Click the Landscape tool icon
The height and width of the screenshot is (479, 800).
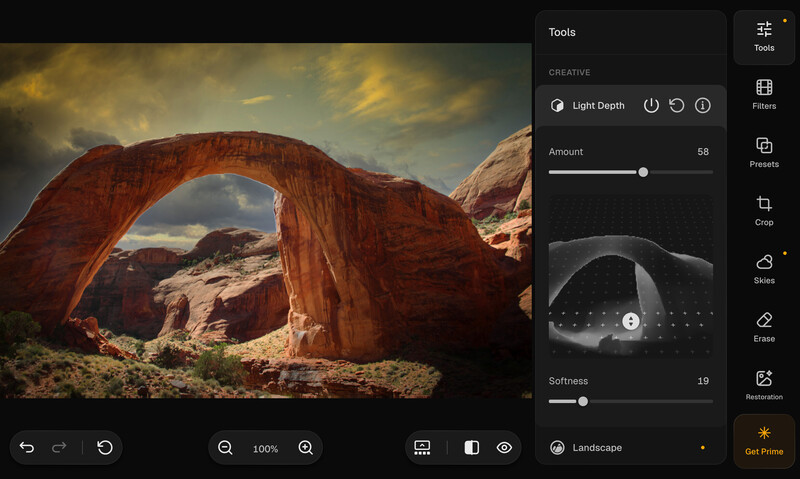557,447
